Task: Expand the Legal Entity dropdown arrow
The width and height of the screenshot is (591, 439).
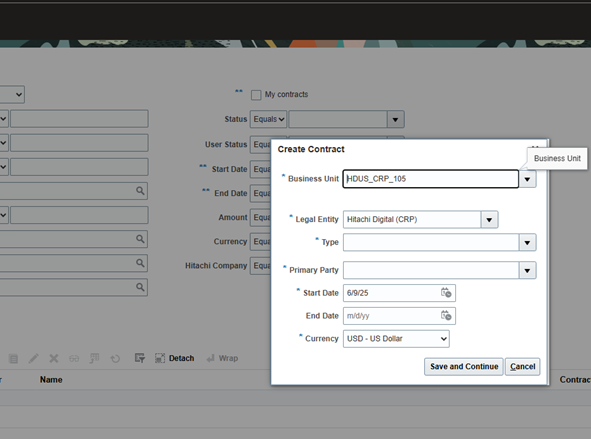Action: point(489,220)
